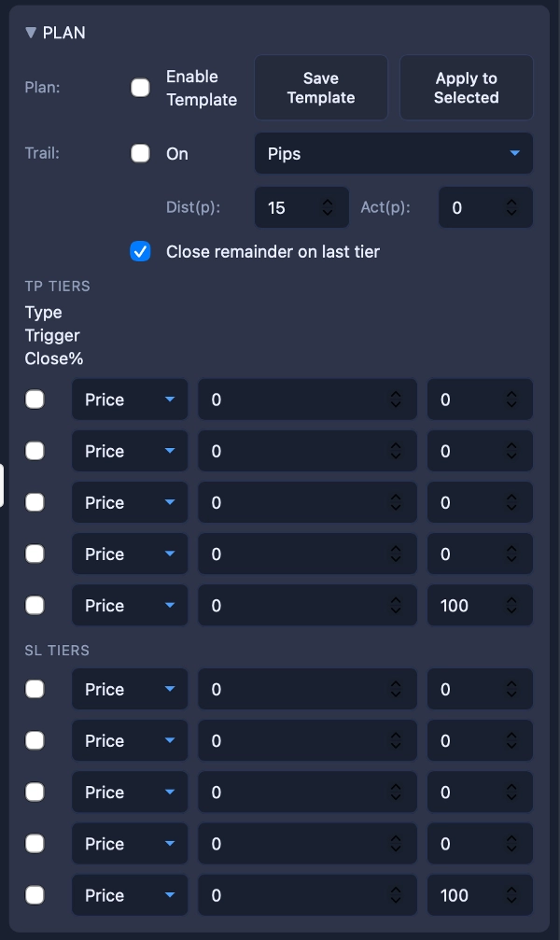Open first SL tier Price type dropdown

(130, 689)
